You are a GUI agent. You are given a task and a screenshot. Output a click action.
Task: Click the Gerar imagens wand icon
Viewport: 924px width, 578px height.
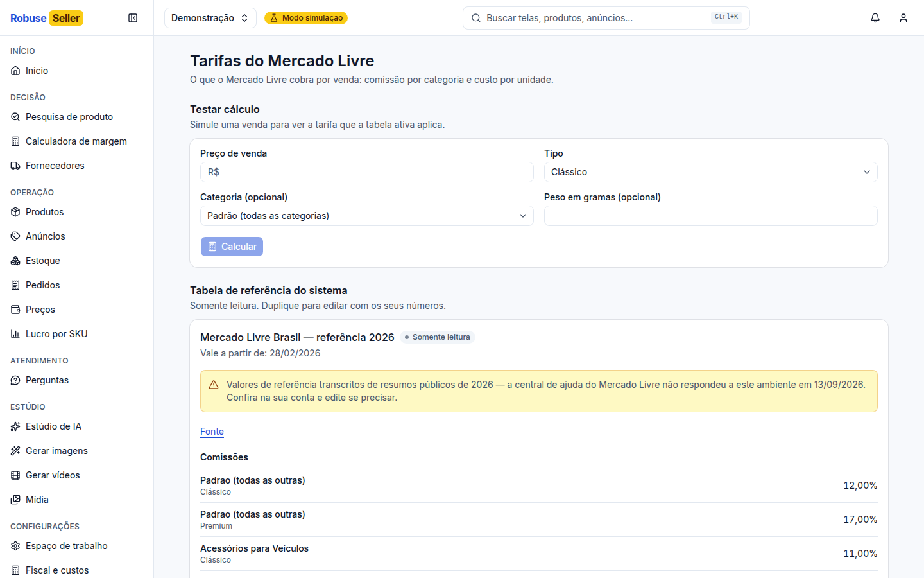pos(15,451)
